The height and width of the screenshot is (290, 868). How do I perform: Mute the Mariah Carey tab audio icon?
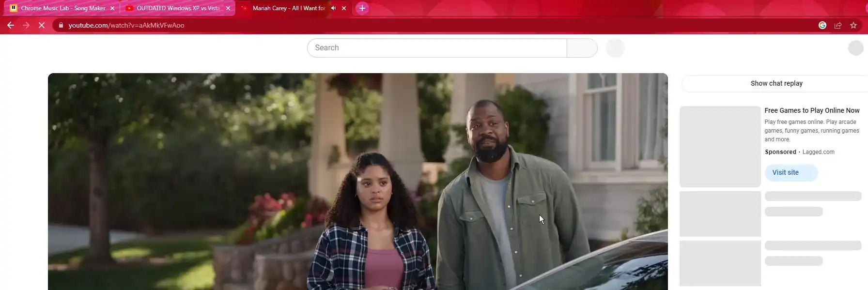tap(333, 8)
